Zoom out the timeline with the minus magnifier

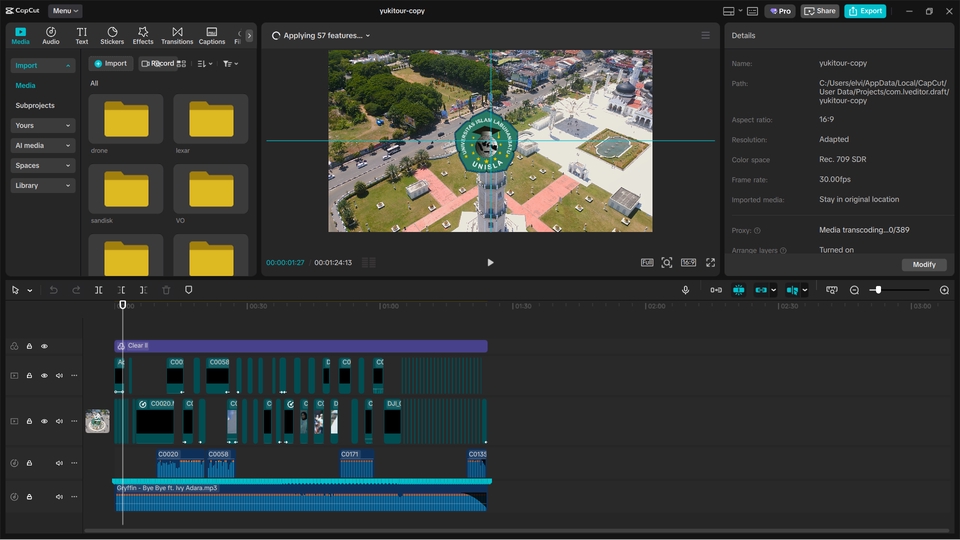[855, 290]
